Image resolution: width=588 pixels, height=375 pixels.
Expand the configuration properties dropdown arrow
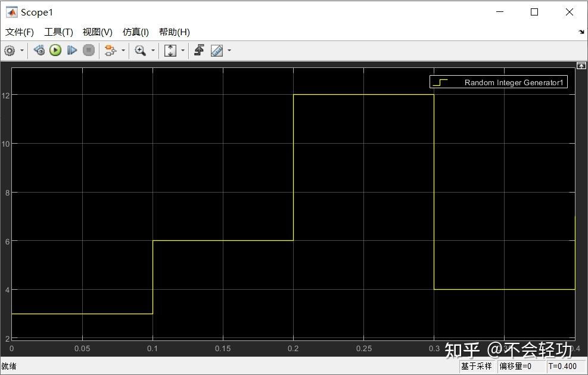coord(22,50)
